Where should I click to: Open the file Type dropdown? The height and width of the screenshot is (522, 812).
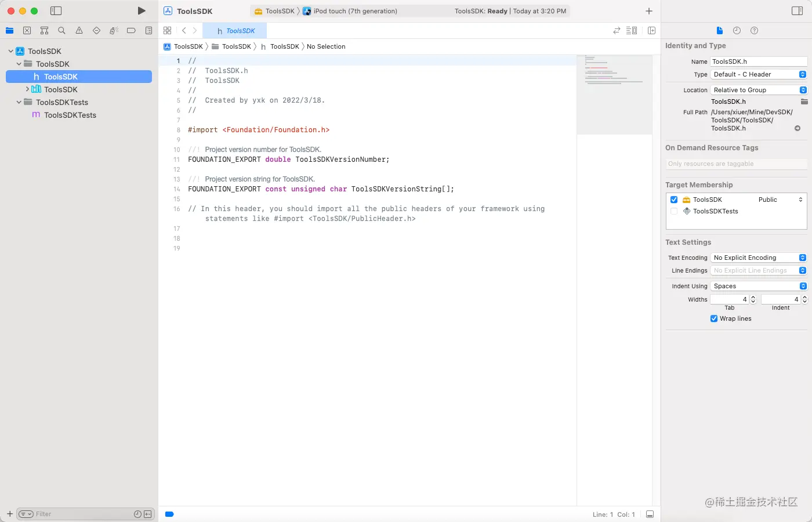click(x=759, y=74)
